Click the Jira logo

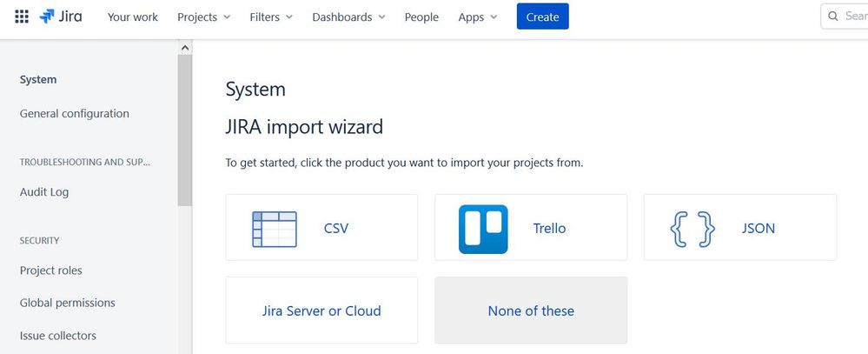point(61,17)
